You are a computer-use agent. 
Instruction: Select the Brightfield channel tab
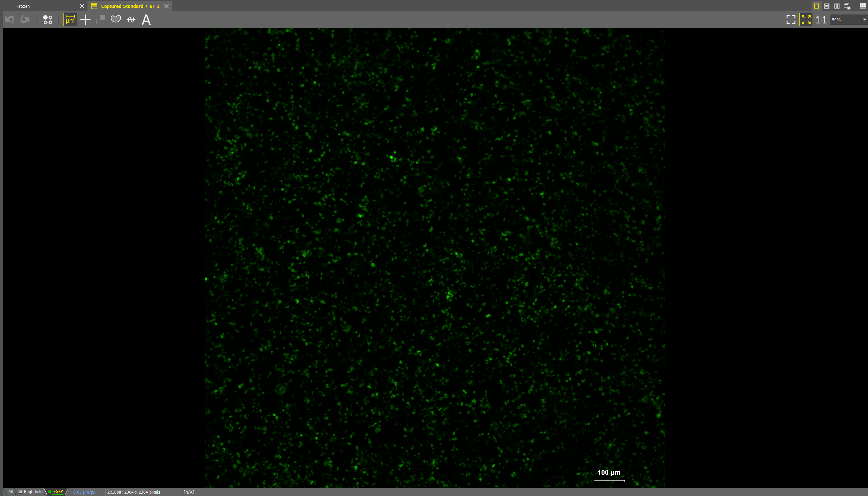pos(33,492)
